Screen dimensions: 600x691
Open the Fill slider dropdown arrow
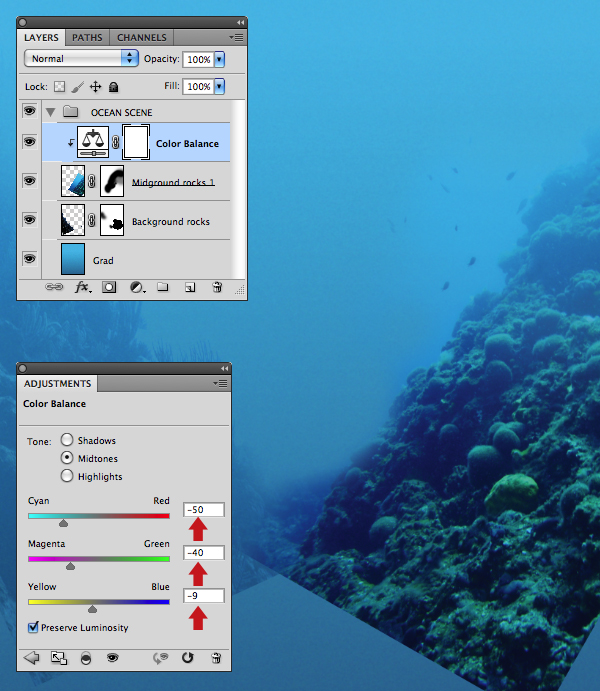[219, 86]
